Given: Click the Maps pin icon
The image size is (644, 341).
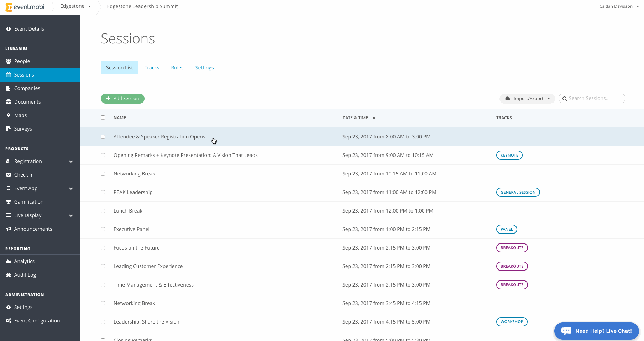Looking at the screenshot, I should click(9, 115).
